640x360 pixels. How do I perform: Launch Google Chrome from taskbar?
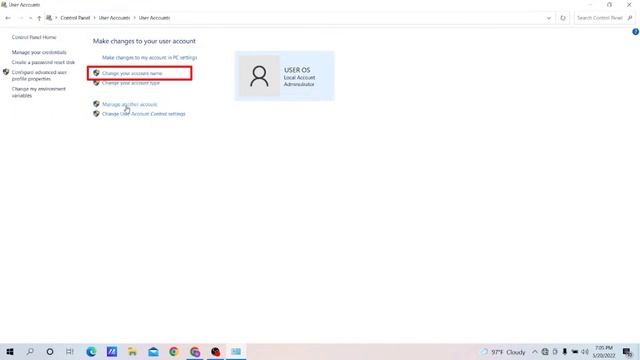174,351
